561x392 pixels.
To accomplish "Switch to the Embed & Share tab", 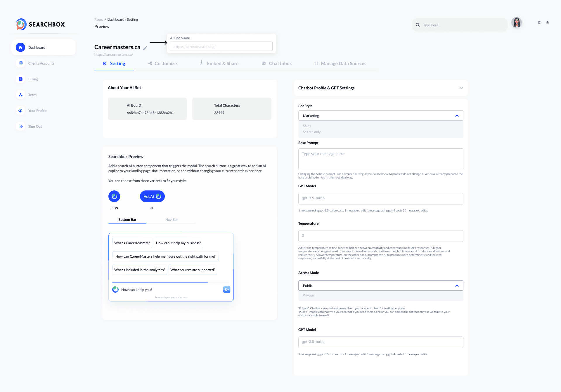I will pos(219,64).
